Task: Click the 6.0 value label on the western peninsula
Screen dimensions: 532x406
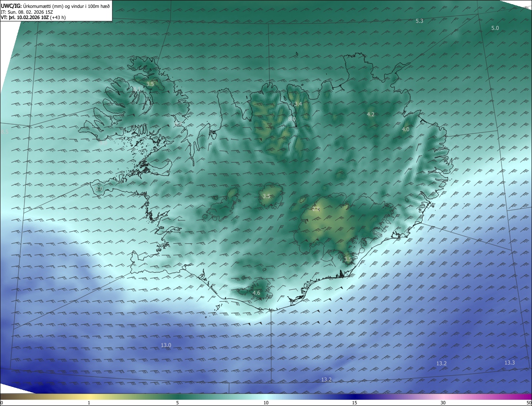Action: point(99,189)
